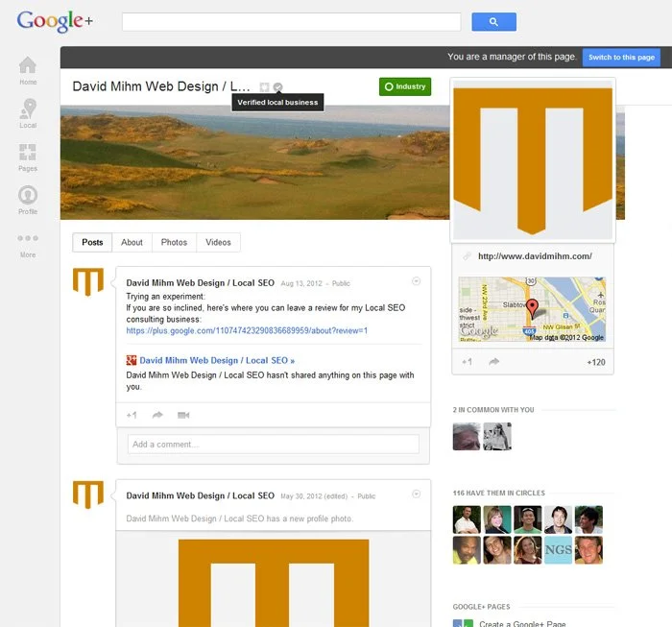Click the small square badge beside page title

click(x=264, y=87)
